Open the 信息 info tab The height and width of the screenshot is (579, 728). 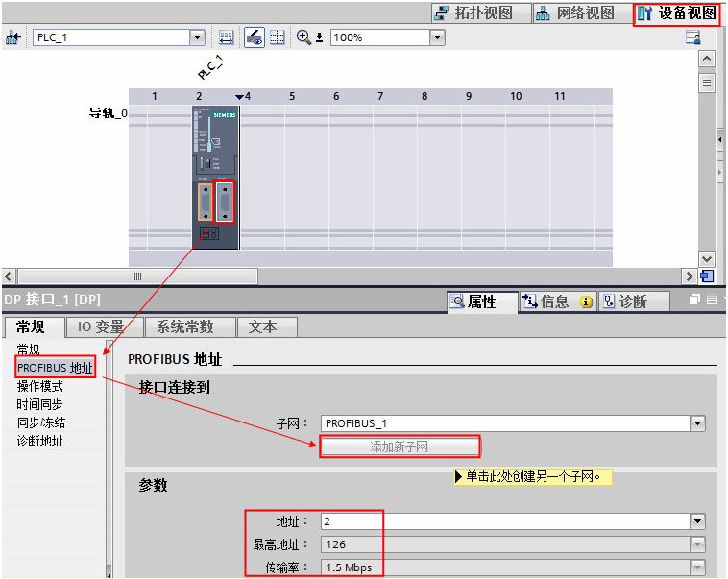point(556,302)
